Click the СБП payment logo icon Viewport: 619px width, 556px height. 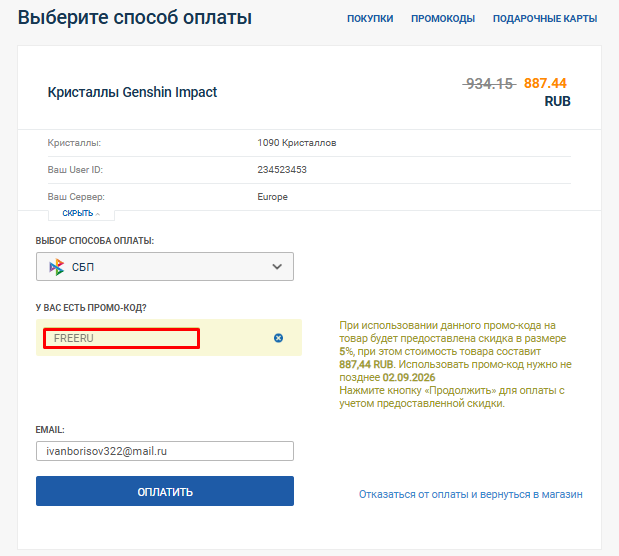click(x=56, y=267)
